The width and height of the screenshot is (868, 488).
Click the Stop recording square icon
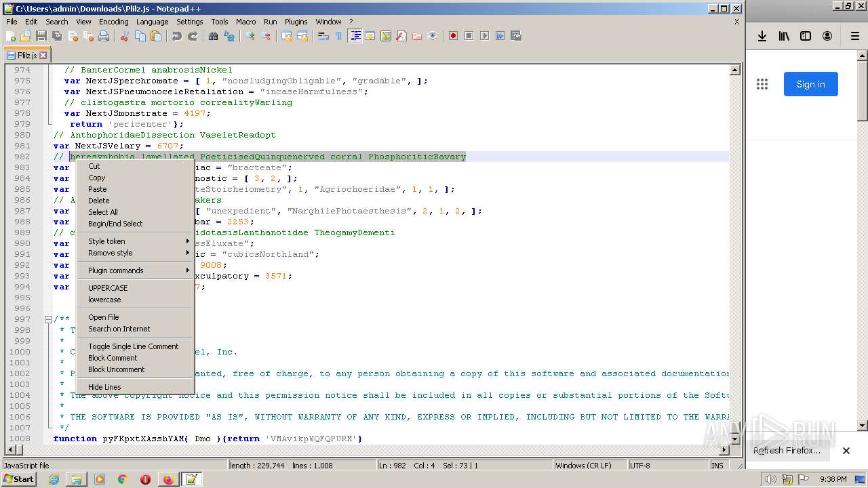pyautogui.click(x=469, y=36)
